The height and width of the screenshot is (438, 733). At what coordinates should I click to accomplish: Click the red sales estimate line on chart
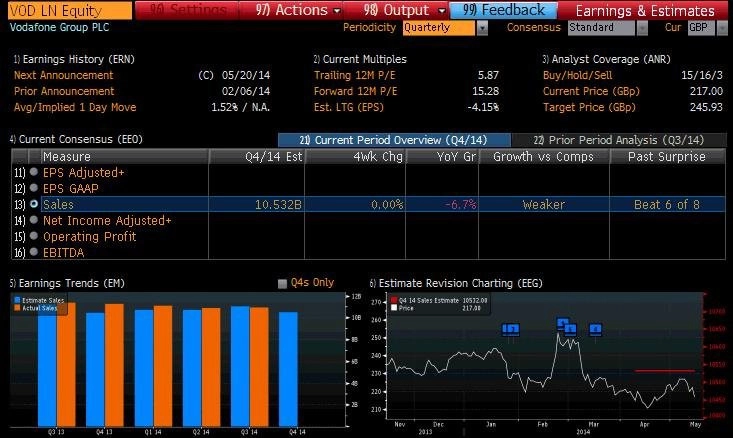[x=664, y=371]
